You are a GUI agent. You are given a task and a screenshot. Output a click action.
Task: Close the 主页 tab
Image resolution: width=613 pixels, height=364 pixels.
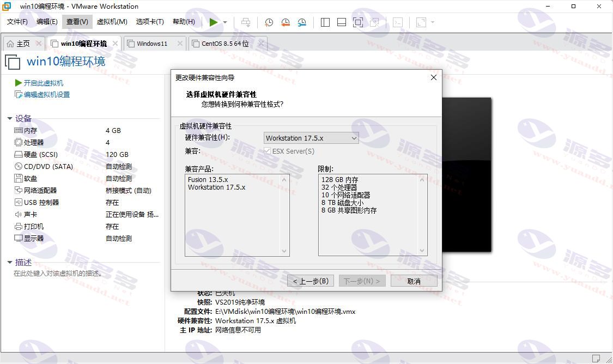point(39,44)
